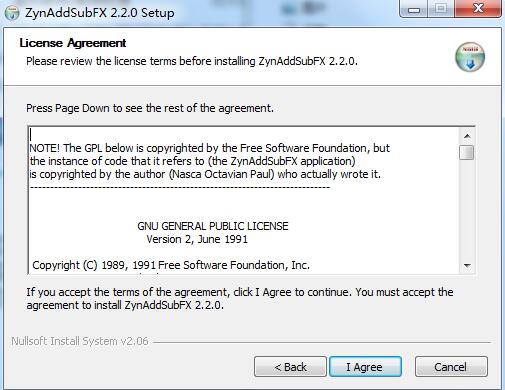
Task: Click the GNU GENERAL PUBLIC LICENSE heading text
Action: (x=213, y=226)
